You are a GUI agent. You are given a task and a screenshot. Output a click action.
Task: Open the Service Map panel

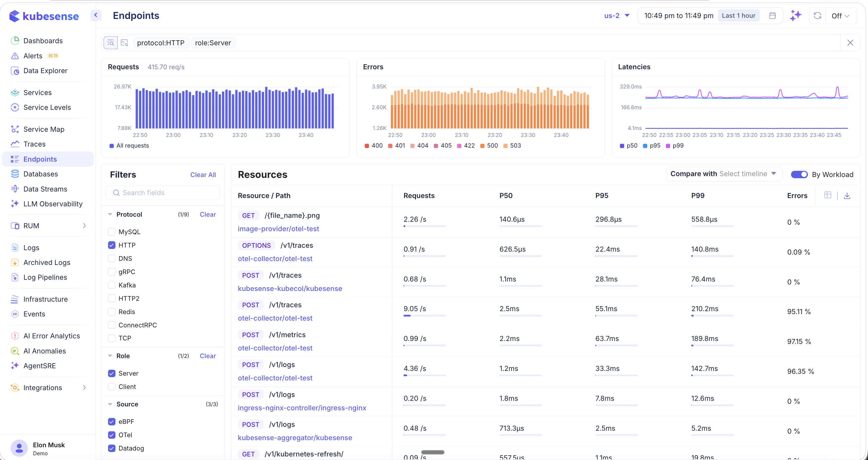(44, 129)
